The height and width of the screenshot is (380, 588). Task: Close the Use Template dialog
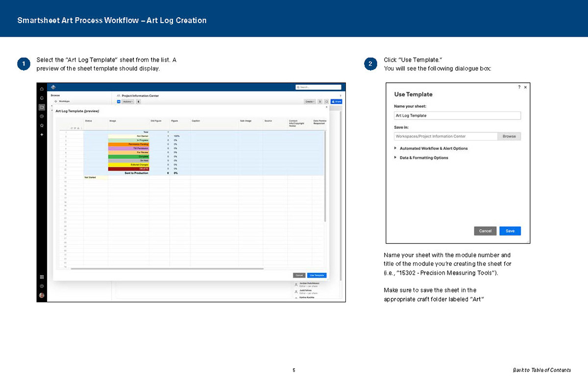coord(525,87)
